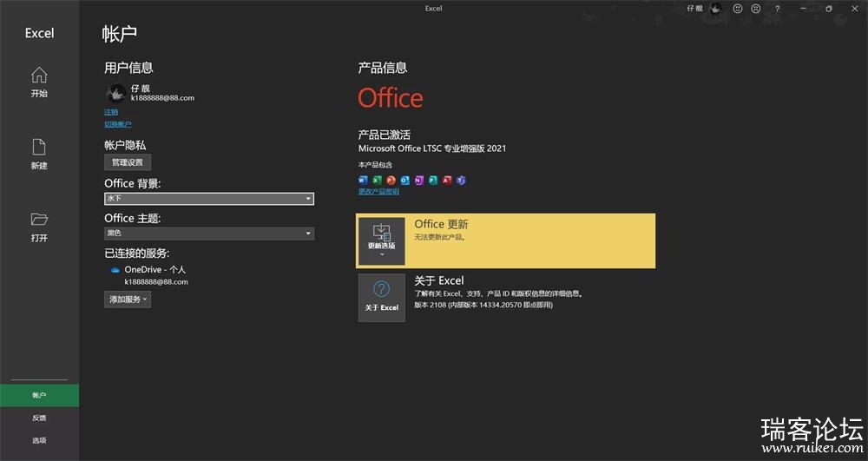Click the Publisher product icon

click(433, 180)
